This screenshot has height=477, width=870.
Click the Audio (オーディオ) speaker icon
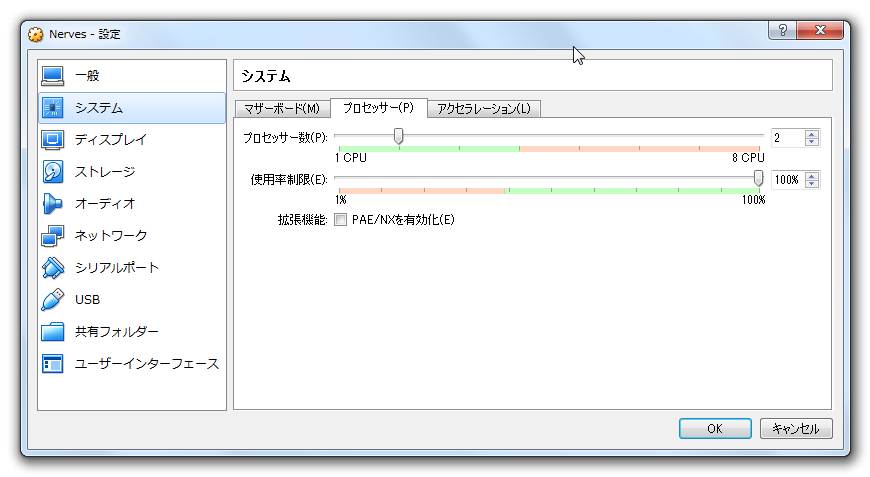(52, 204)
